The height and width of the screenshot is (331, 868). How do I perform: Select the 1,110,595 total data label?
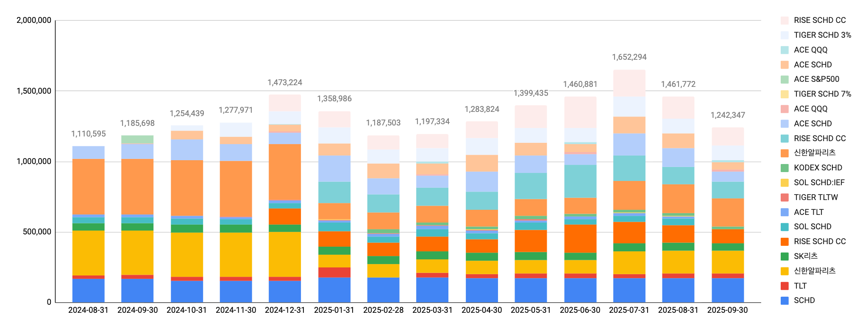(88, 134)
